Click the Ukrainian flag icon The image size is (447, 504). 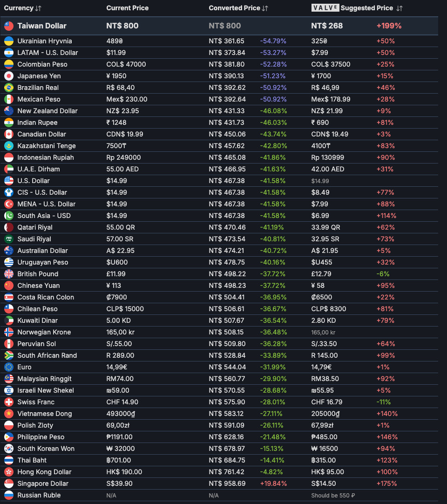(x=9, y=41)
